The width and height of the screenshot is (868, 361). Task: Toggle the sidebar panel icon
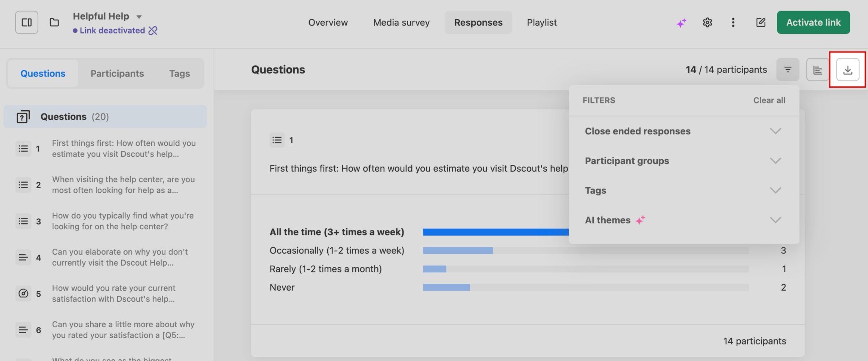(27, 22)
